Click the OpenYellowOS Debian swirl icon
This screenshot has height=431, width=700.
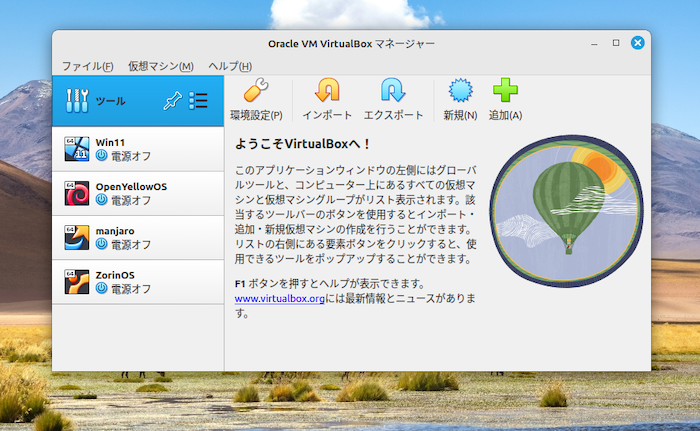tap(76, 193)
